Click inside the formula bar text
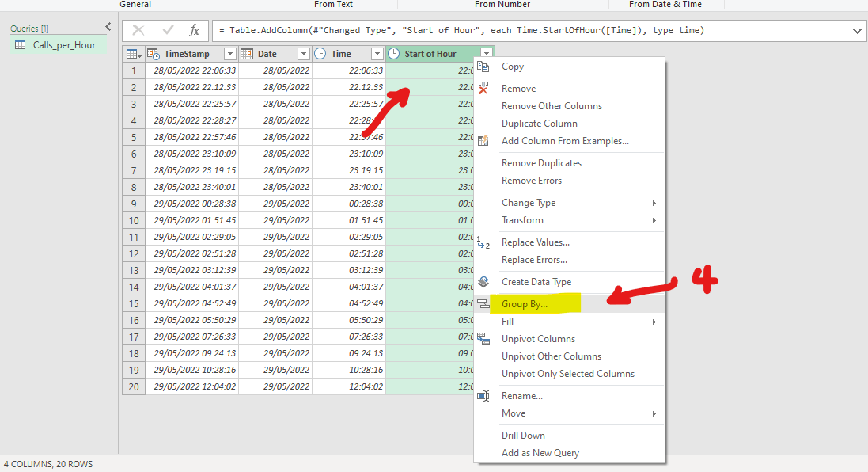The image size is (868, 472). coord(461,30)
